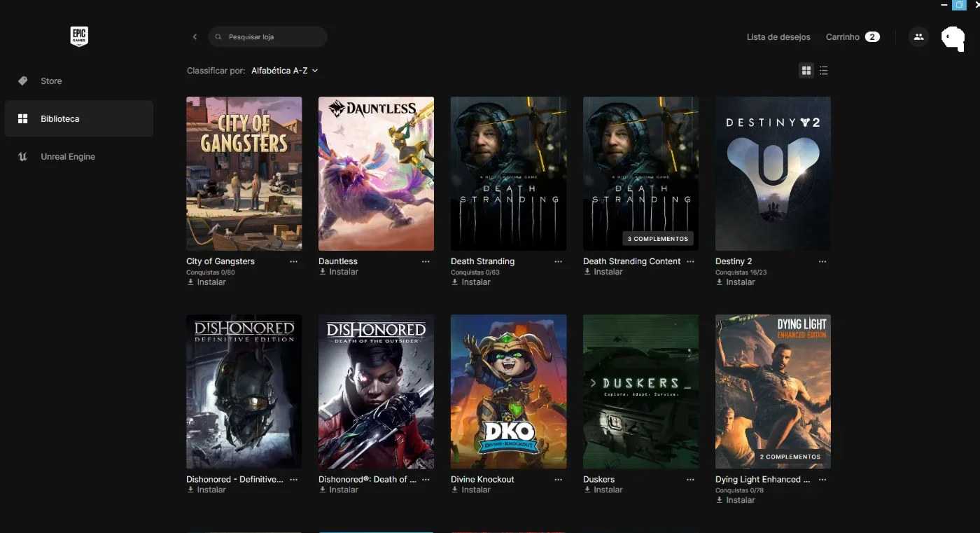Screen dimensions: 980x533
Task: Go back using the back arrow
Action: [x=195, y=37]
